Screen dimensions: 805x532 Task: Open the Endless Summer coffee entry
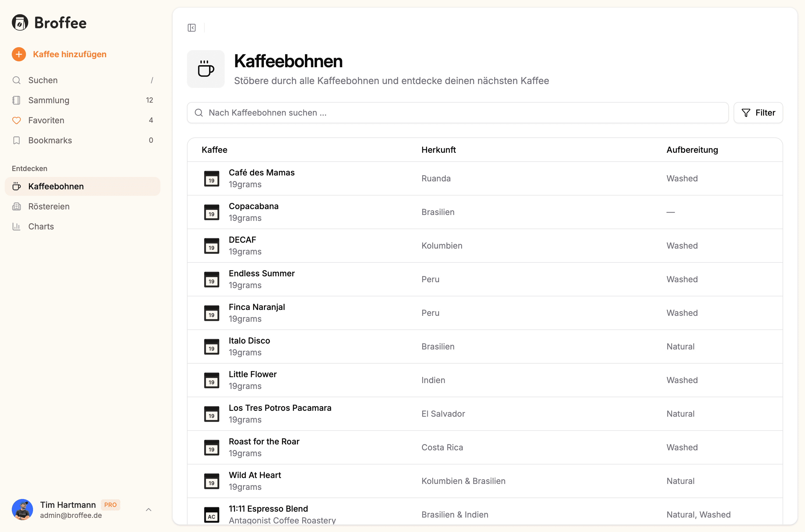click(485, 279)
